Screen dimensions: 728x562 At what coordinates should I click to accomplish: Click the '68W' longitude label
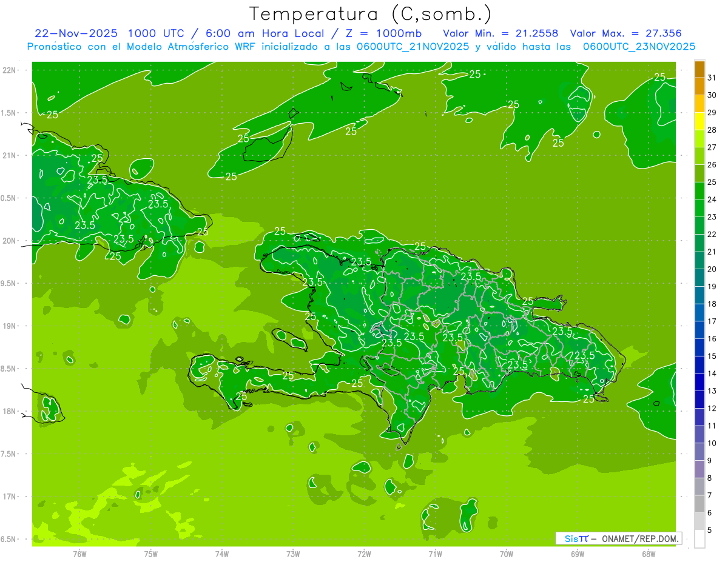(x=649, y=554)
